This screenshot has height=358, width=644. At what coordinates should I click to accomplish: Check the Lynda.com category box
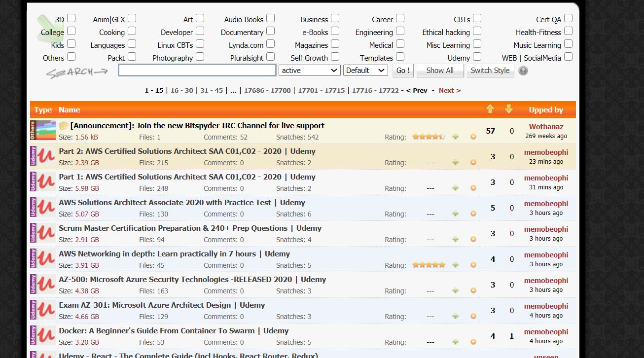pyautogui.click(x=270, y=44)
